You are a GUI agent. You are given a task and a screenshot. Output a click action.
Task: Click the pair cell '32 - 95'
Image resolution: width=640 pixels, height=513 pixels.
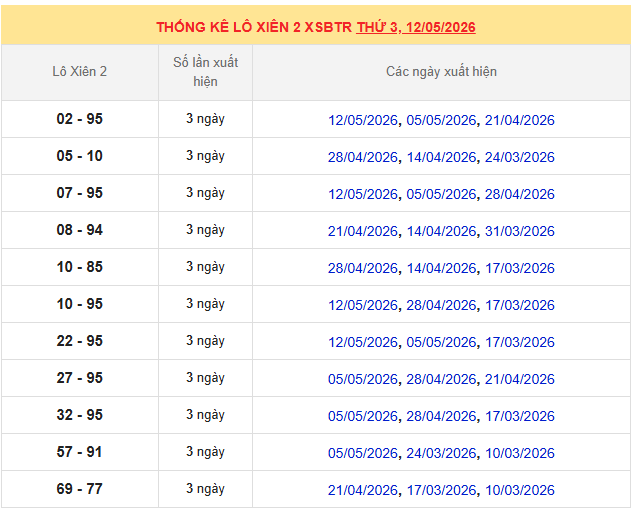point(80,415)
